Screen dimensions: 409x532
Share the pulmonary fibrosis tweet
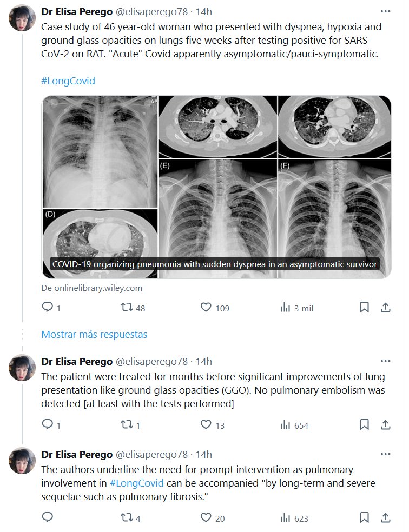coord(386,518)
